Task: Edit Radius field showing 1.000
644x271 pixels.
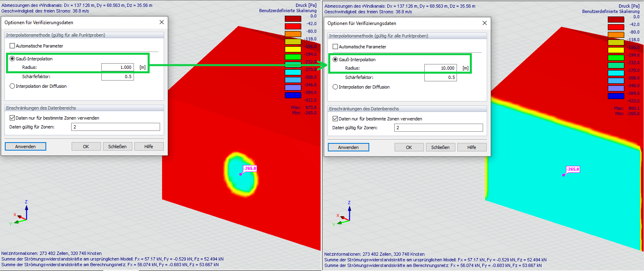Action: pos(117,67)
